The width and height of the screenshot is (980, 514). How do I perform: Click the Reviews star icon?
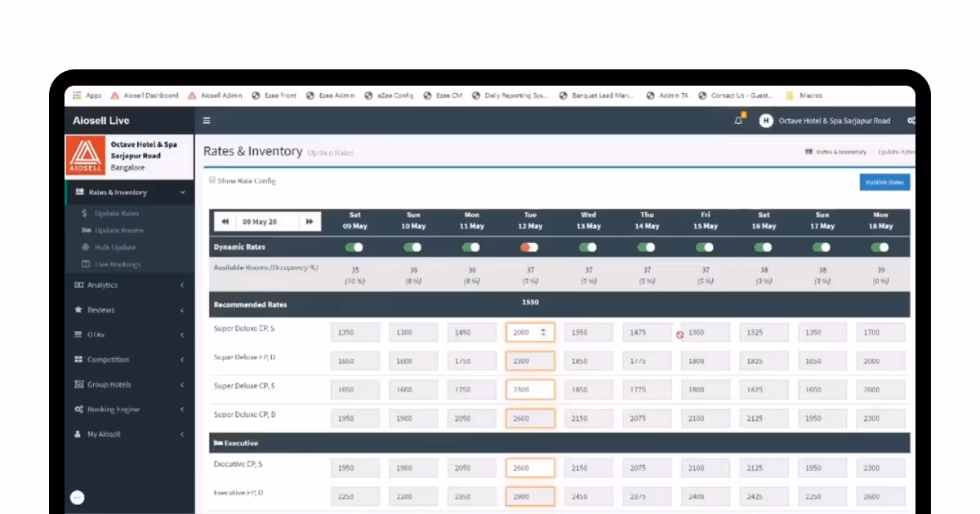tap(78, 310)
